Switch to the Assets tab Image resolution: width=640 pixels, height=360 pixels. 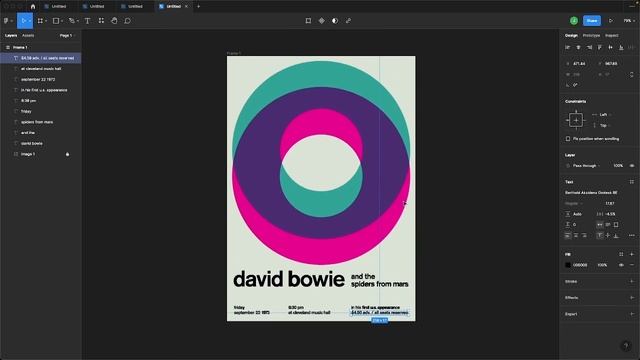[x=28, y=36]
